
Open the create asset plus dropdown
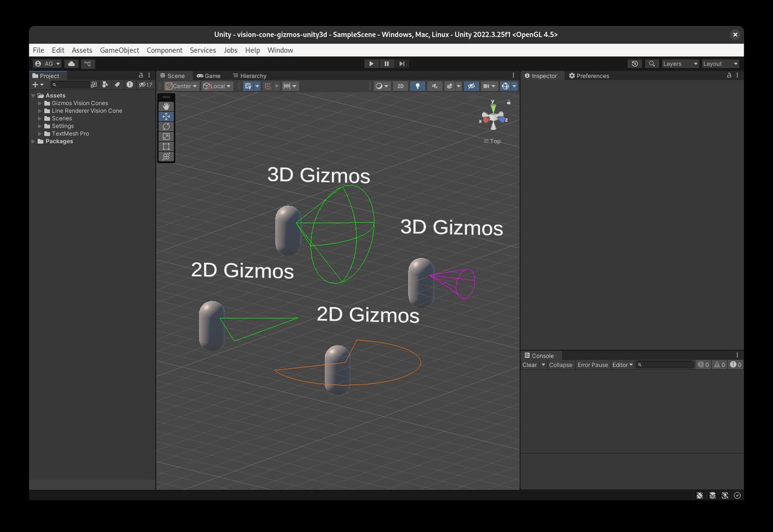point(38,84)
